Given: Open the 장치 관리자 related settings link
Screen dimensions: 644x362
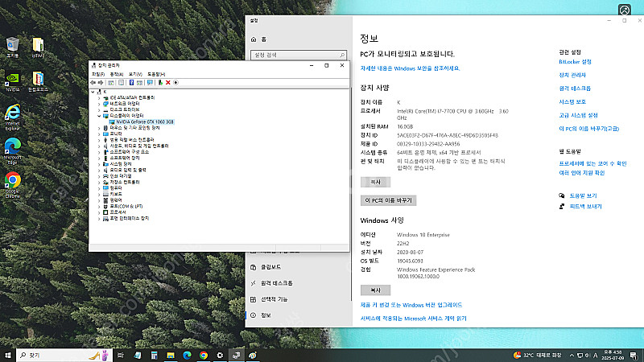Looking at the screenshot, I should click(572, 75).
